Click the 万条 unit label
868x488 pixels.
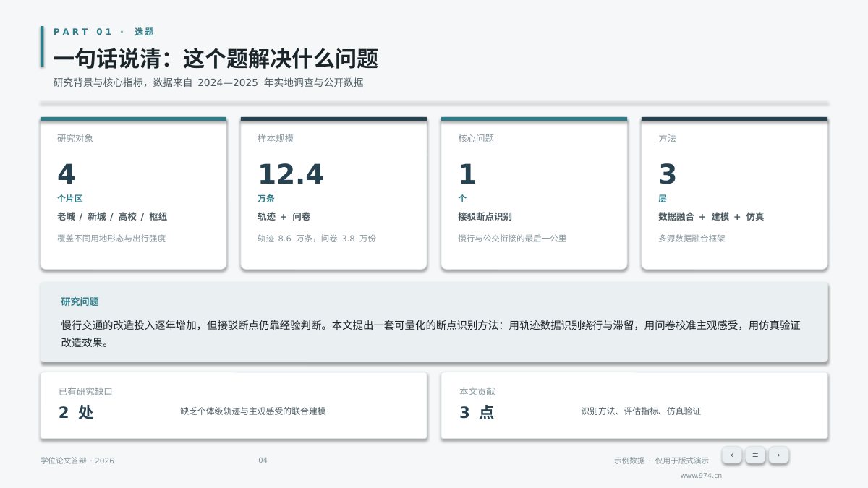pyautogui.click(x=266, y=198)
